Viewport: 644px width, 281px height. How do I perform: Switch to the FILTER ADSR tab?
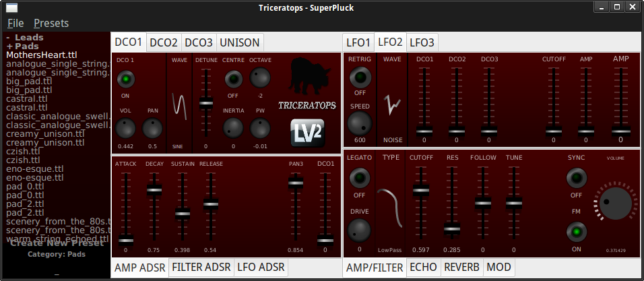tap(201, 267)
